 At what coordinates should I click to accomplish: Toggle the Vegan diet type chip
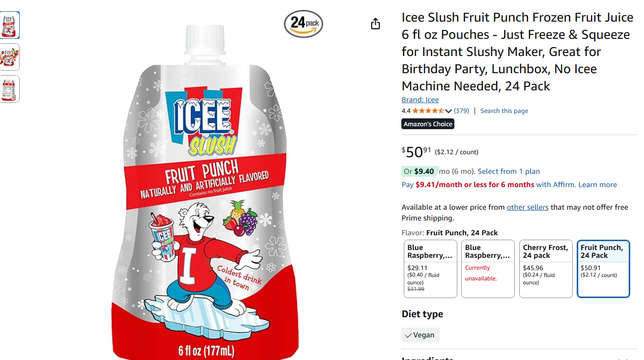click(x=420, y=335)
